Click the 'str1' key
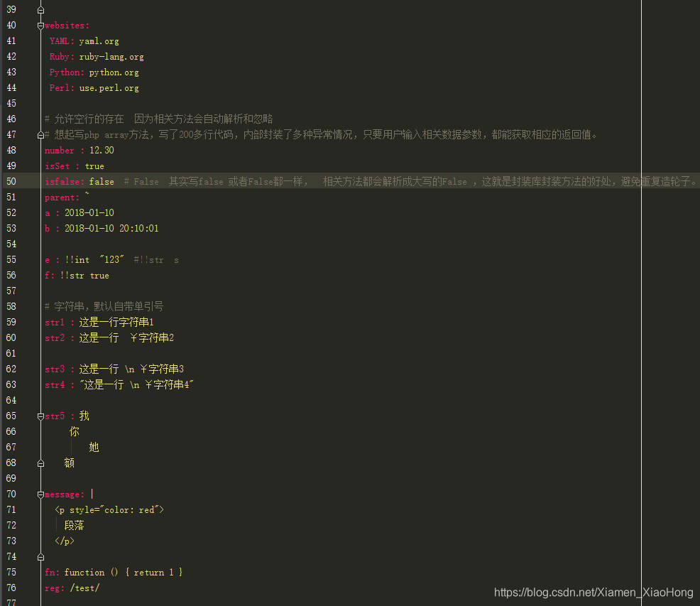Image resolution: width=700 pixels, height=606 pixels. point(55,323)
